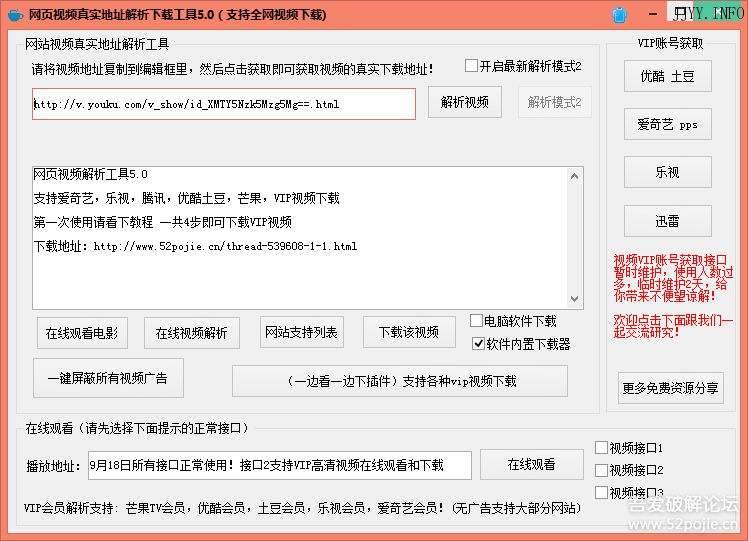The image size is (748, 541).
Task: Open the 网站支持列表 button
Action: point(302,332)
